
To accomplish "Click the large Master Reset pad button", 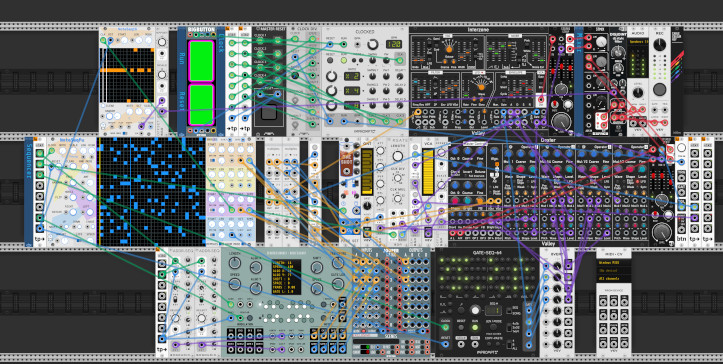I will pos(270,112).
